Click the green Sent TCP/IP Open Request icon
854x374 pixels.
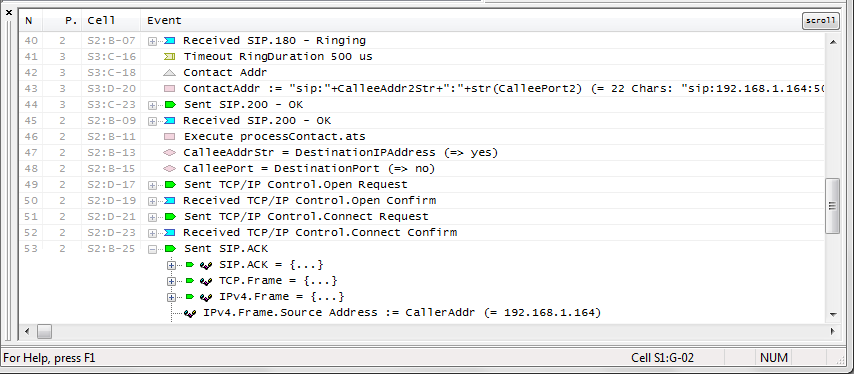170,185
